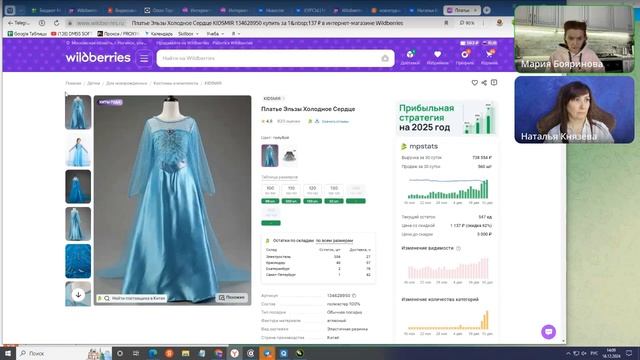
Task: Click the bookmark icon in address bar
Action: (446, 23)
